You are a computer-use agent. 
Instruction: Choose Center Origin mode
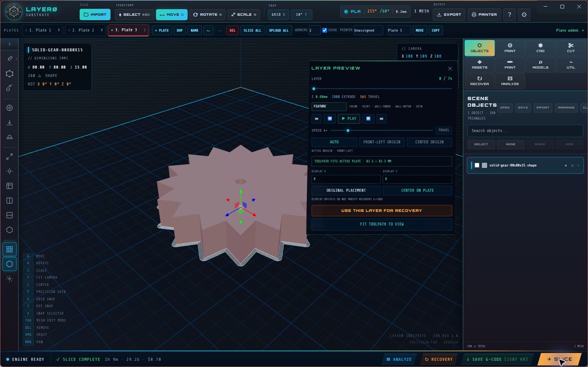429,142
